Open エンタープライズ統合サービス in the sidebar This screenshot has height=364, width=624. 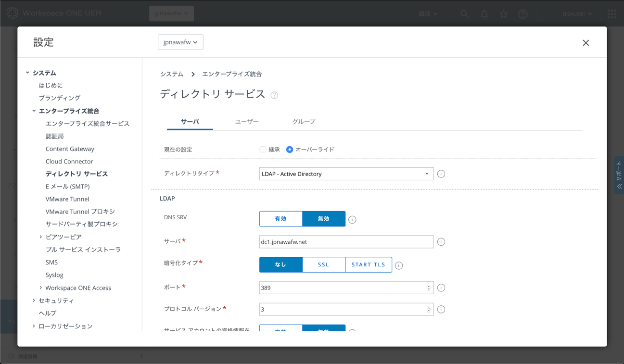[88, 124]
